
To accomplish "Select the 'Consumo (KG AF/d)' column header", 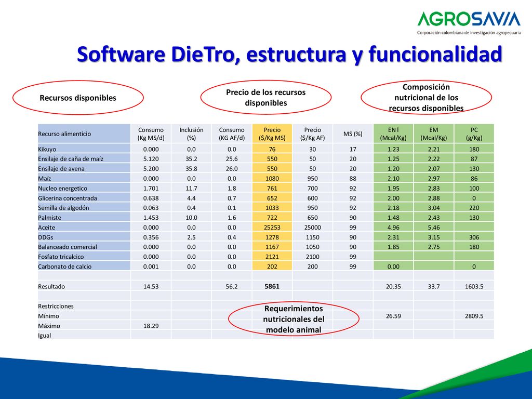I will click(x=232, y=134).
